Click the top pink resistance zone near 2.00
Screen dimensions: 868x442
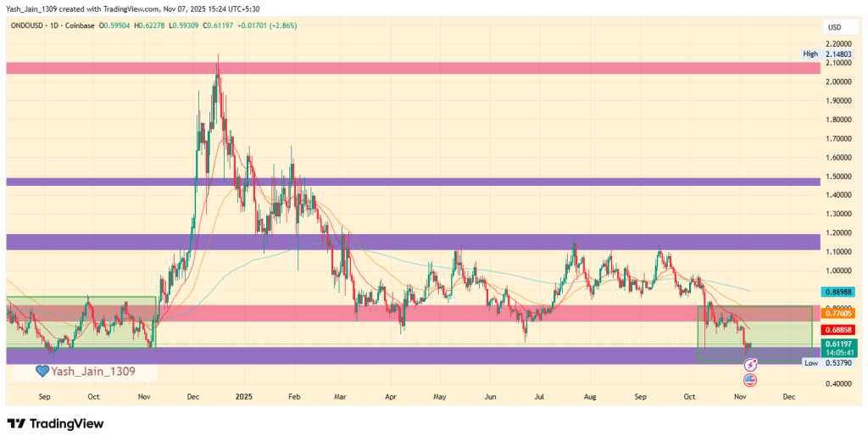(413, 67)
